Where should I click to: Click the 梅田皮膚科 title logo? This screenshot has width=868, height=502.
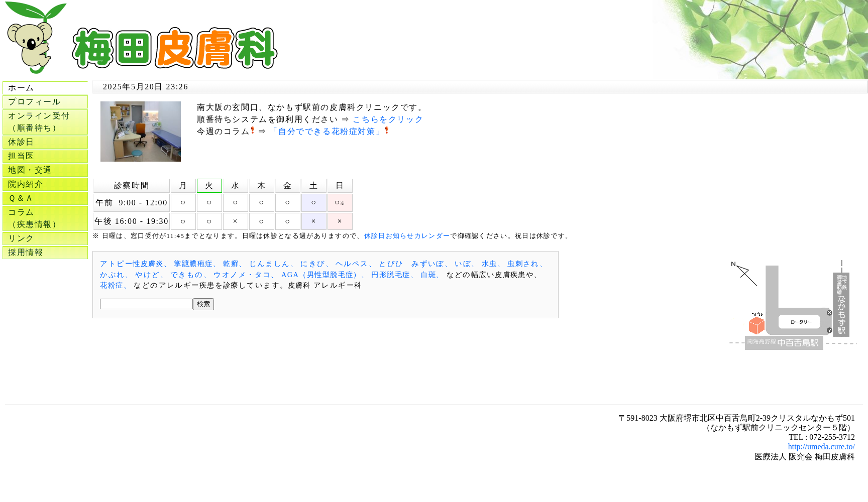(x=175, y=48)
